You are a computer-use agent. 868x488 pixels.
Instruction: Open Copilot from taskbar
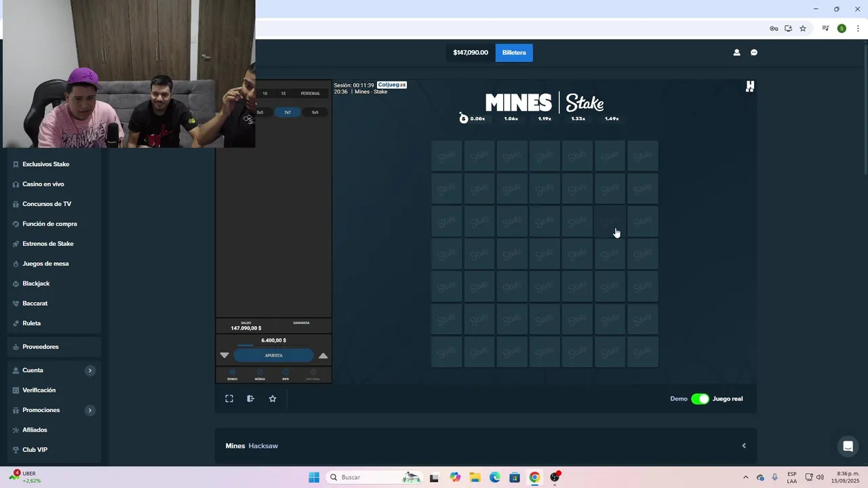pyautogui.click(x=455, y=477)
